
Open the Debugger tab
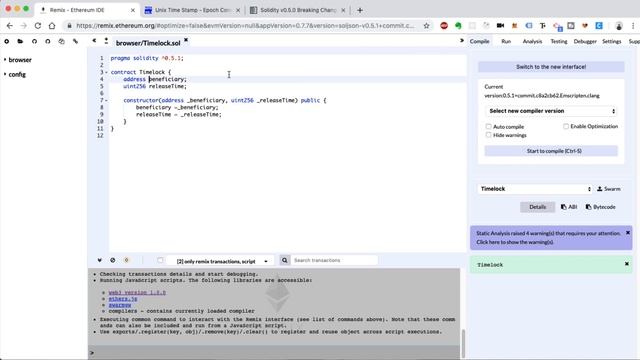coord(585,41)
